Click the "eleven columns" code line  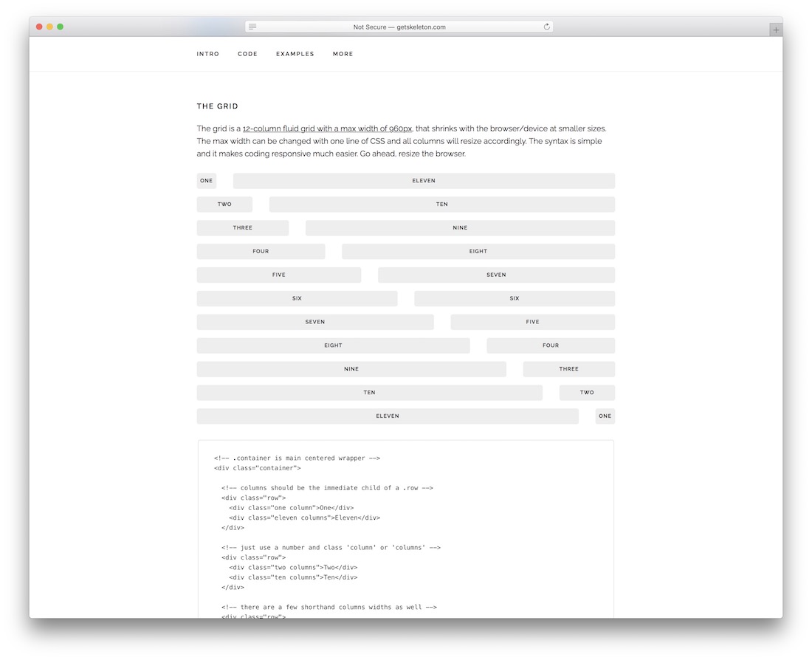point(304,518)
